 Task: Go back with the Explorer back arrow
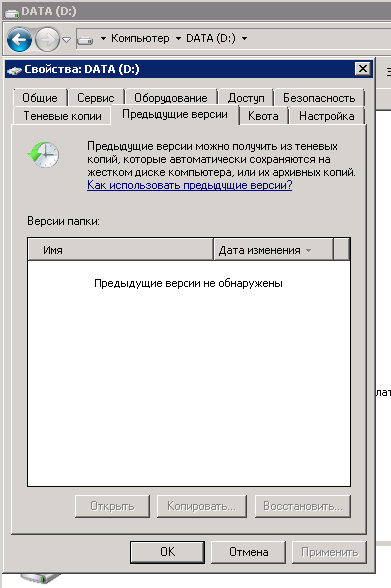pyautogui.click(x=19, y=39)
